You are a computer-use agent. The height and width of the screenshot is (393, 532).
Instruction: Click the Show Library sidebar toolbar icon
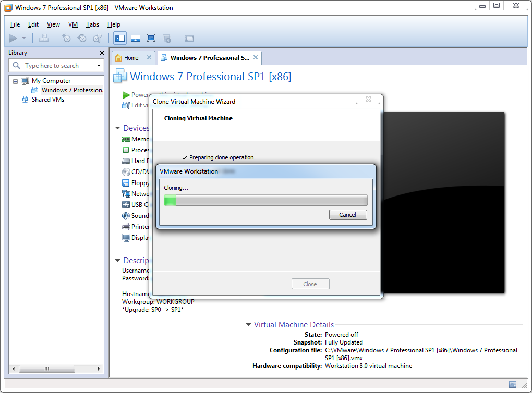(x=120, y=38)
